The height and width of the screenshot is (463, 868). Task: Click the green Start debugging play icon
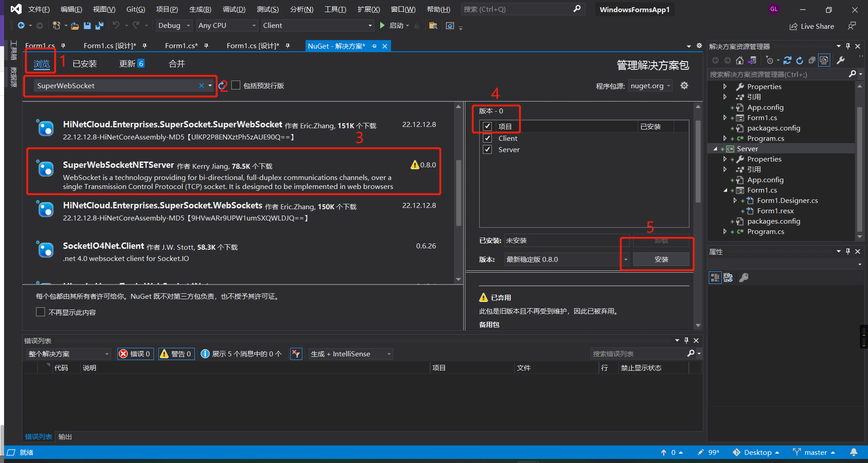(x=382, y=26)
